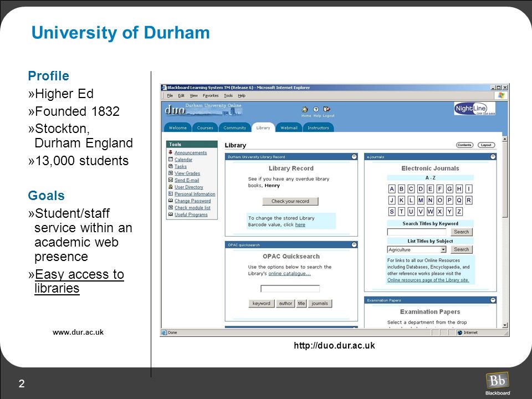Screen dimensions: 532x399
Task: Select e-journal letter Z box
Action: (x=459, y=212)
